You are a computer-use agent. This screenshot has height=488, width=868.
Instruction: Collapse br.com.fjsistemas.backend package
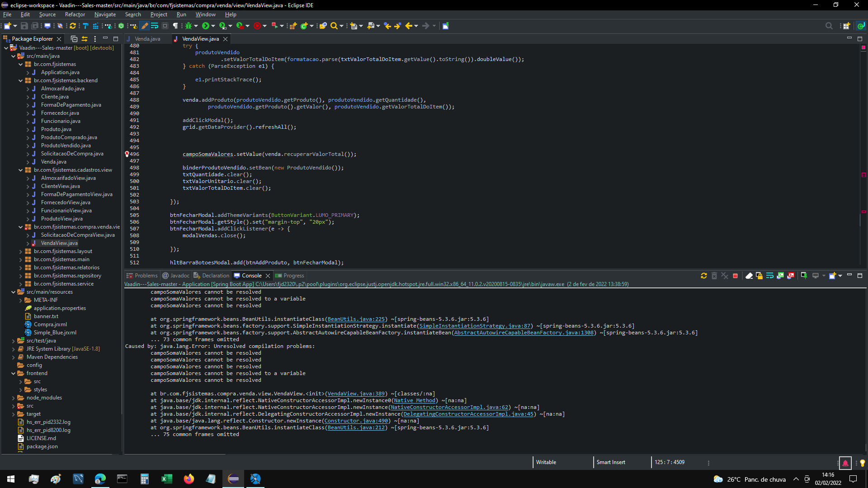click(20, 80)
